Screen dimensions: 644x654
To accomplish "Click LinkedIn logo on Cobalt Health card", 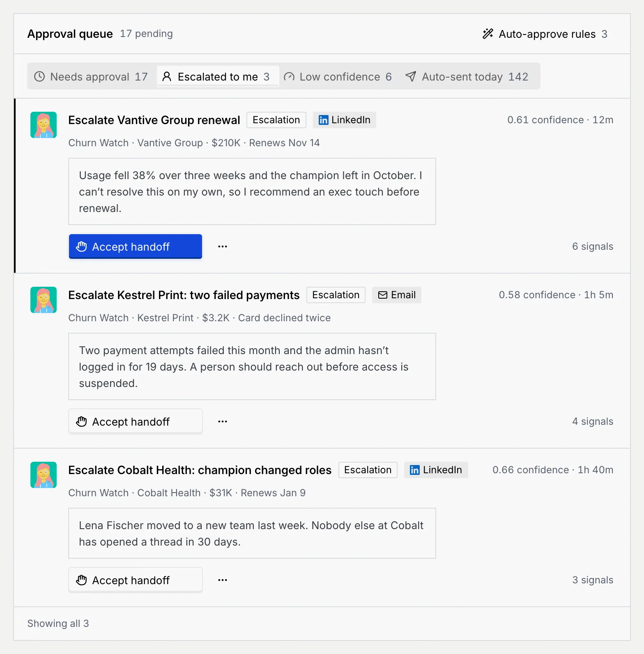I will pos(415,470).
